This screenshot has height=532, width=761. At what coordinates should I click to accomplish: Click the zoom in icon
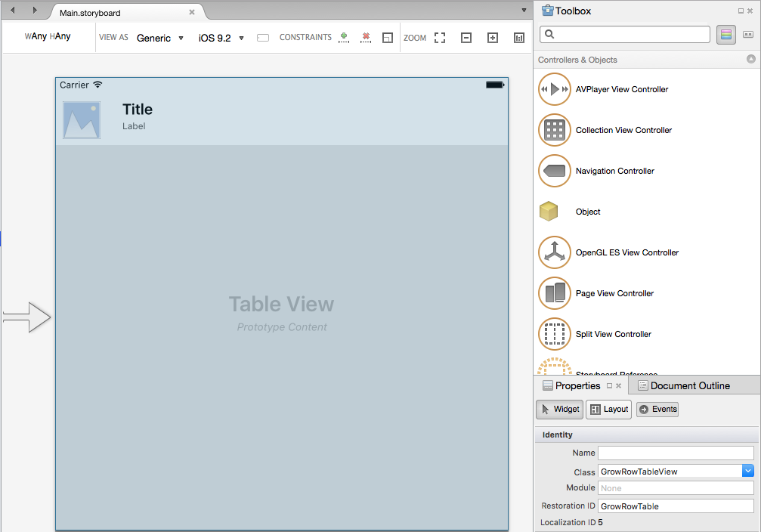tap(493, 37)
